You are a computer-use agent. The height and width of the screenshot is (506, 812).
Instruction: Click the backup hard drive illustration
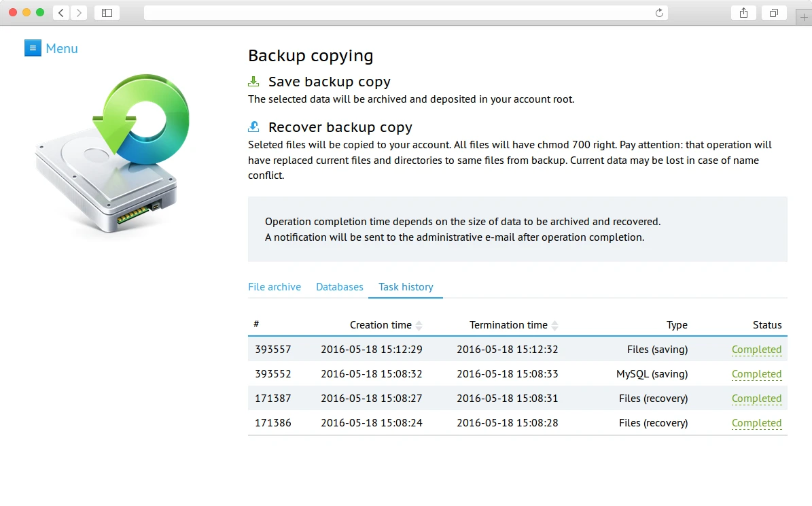[x=109, y=156]
